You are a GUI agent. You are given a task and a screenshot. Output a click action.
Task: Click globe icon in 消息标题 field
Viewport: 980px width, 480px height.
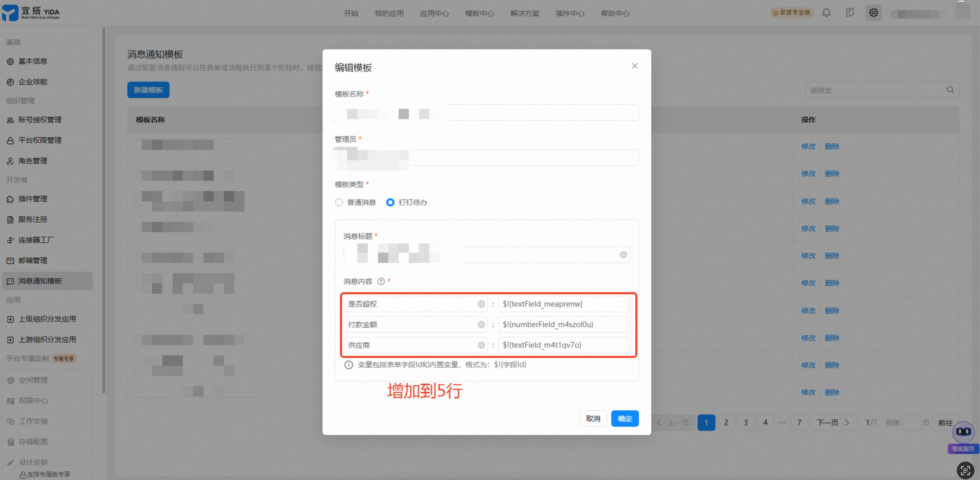point(623,255)
